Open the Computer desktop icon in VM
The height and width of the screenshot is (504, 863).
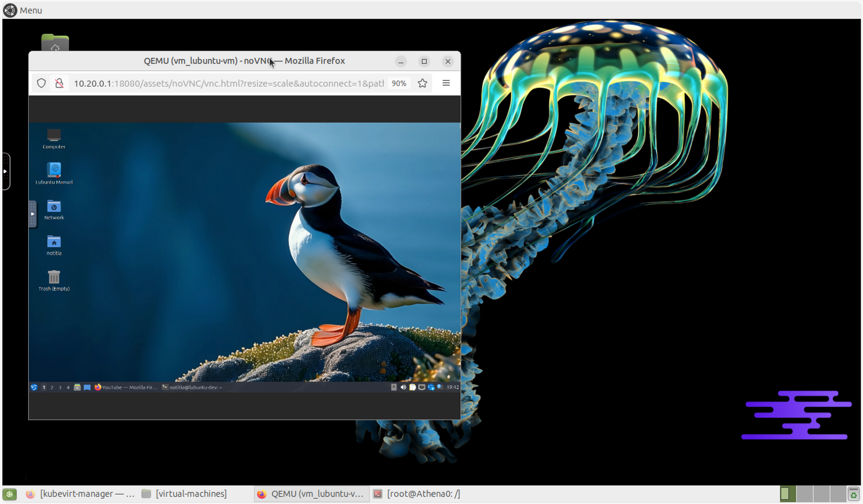click(54, 136)
